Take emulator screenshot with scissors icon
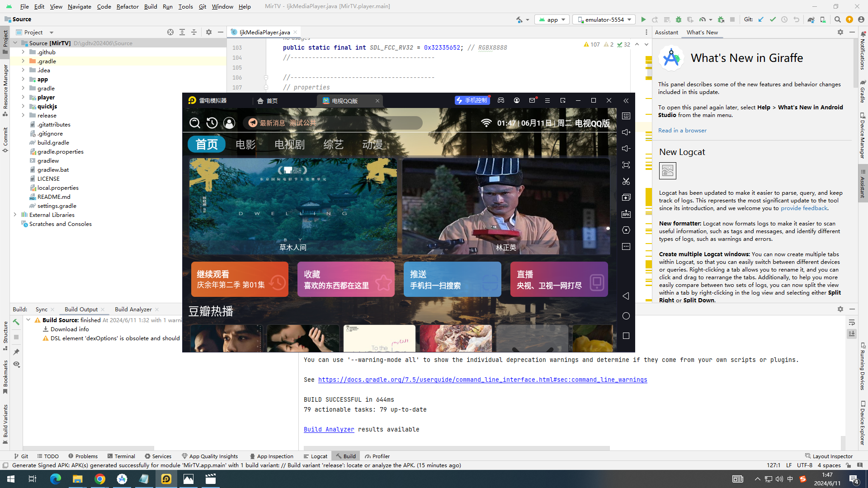The height and width of the screenshot is (488, 868). [x=626, y=181]
